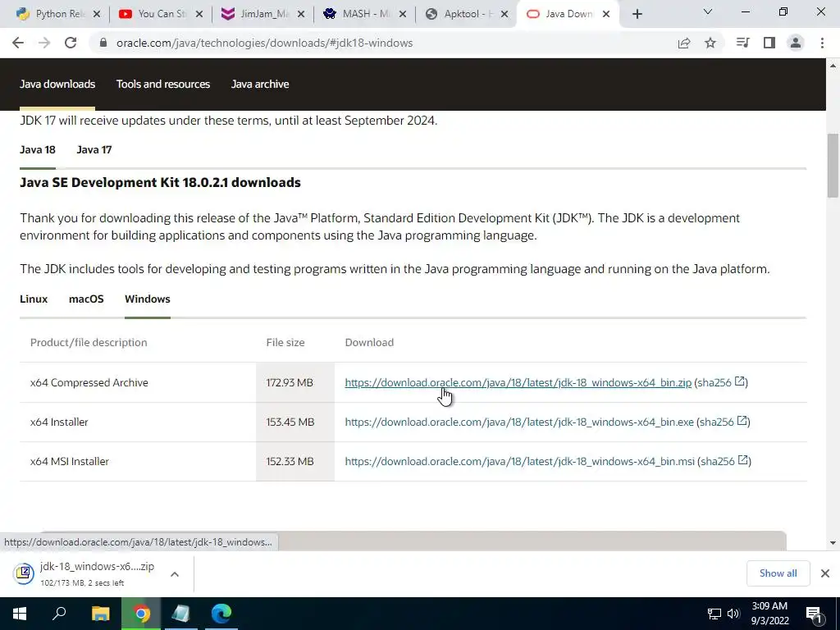840x630 pixels.
Task: Close the Java Downloads tab
Action: click(606, 14)
